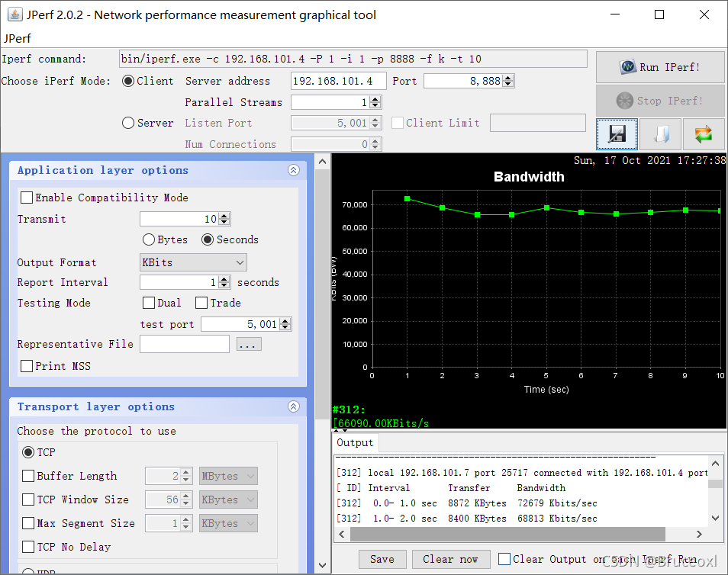728x575 pixels.
Task: Collapse the Transport layer options panel
Action: coord(294,406)
